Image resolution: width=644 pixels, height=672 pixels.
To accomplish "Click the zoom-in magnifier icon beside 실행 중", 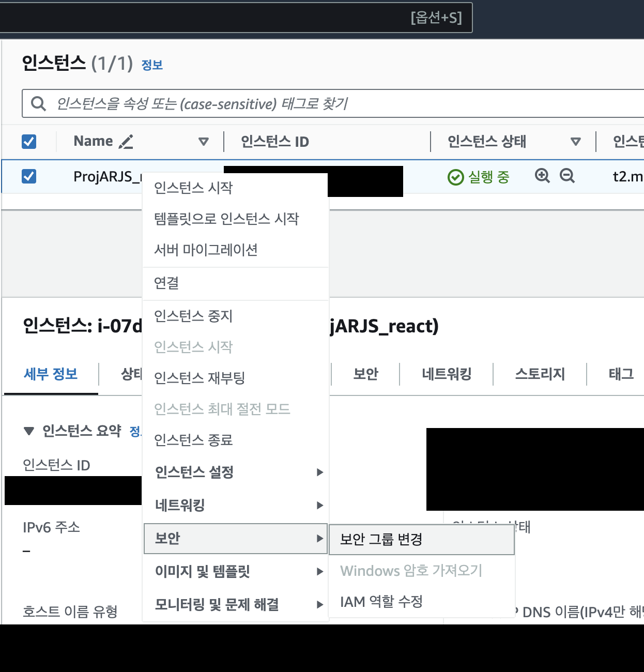I will click(542, 176).
